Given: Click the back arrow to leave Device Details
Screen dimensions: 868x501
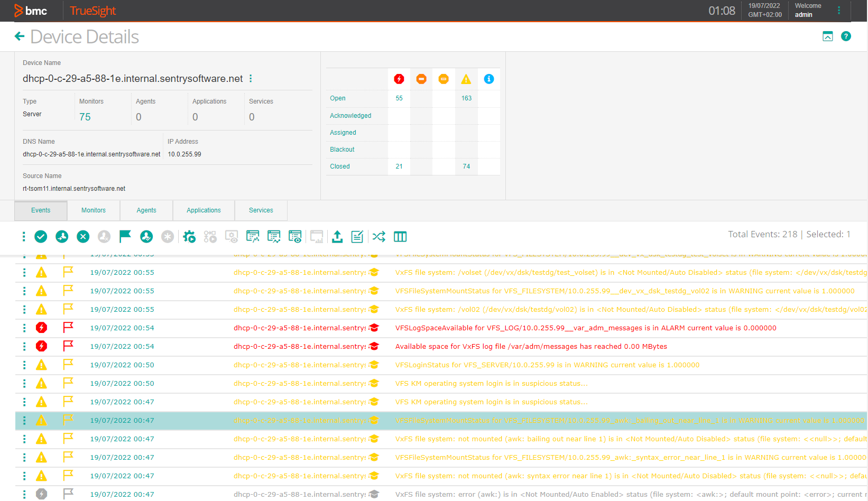Looking at the screenshot, I should pos(19,36).
